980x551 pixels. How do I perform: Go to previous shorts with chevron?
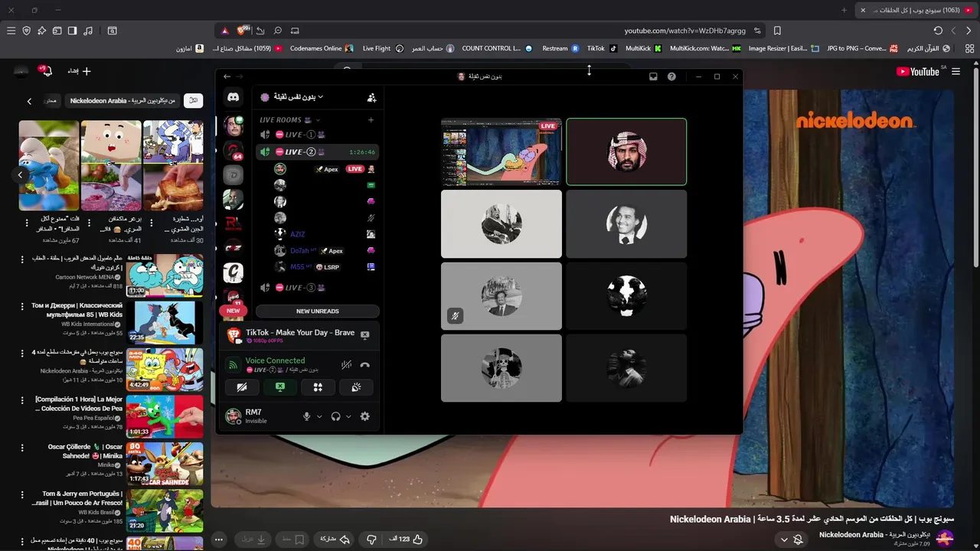[20, 174]
